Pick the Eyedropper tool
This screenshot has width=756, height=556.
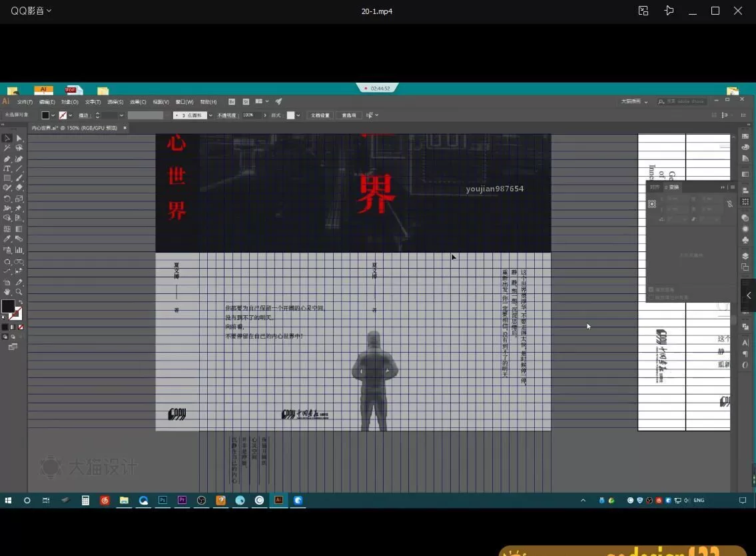coord(7,239)
